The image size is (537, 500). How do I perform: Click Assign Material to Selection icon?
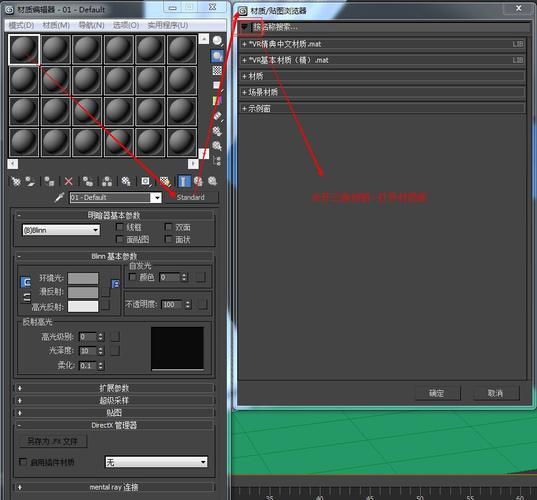49,182
